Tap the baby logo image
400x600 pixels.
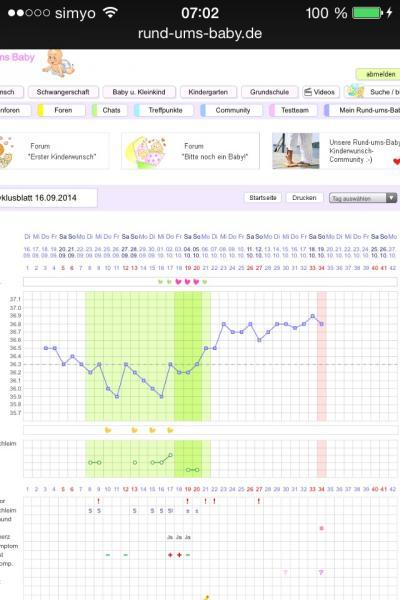click(59, 63)
